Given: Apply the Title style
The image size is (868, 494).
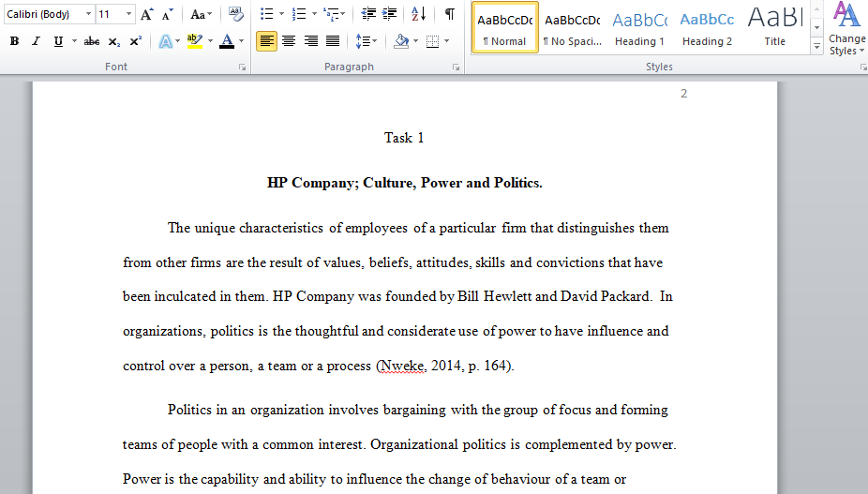Looking at the screenshot, I should pyautogui.click(x=775, y=28).
